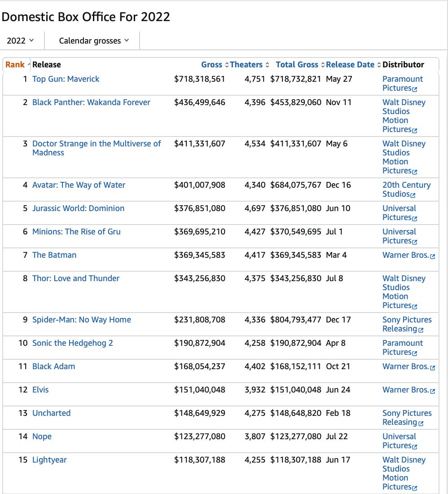Screen dimensions: 448x494
Task: Sort table by Release Date column
Action: (x=353, y=65)
